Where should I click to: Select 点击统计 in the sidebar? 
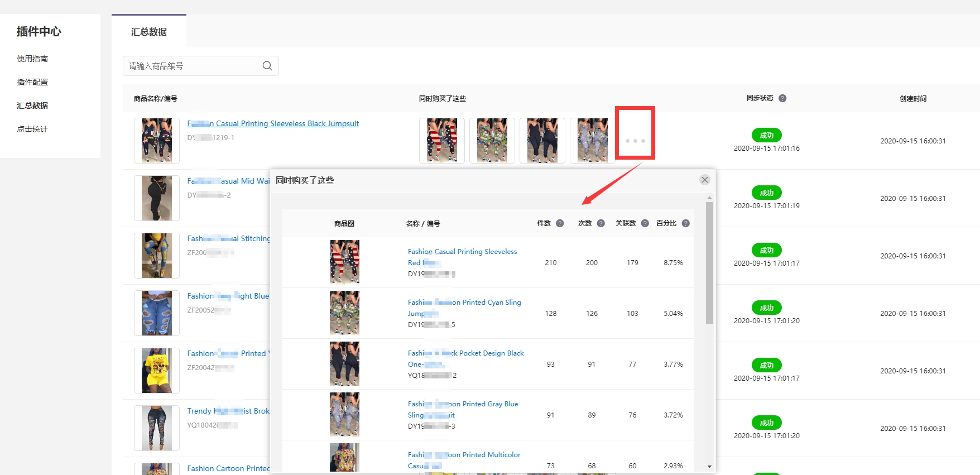32,129
